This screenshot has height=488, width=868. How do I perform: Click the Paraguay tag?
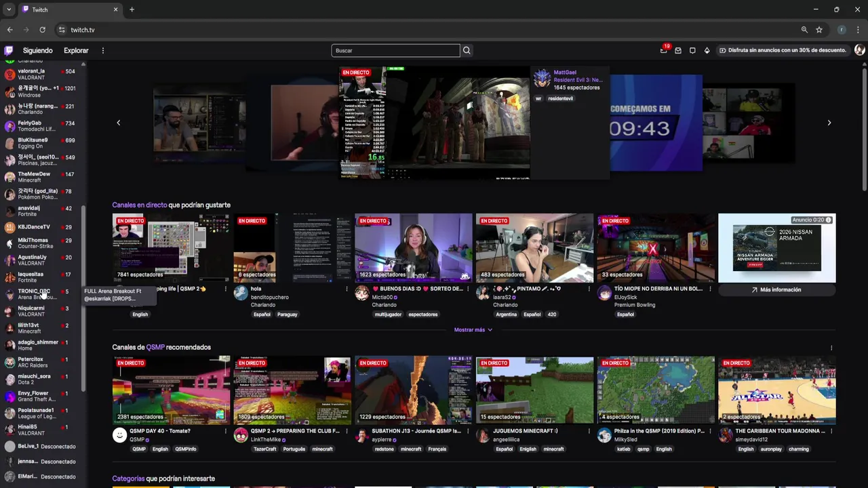pyautogui.click(x=287, y=314)
